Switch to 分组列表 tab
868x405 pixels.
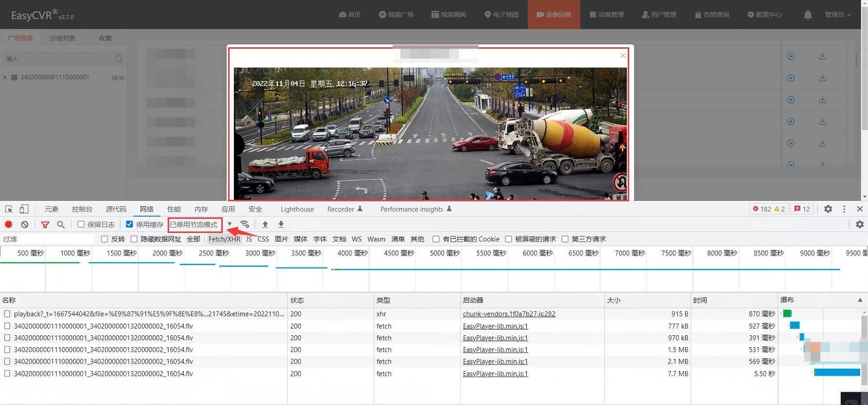[62, 38]
